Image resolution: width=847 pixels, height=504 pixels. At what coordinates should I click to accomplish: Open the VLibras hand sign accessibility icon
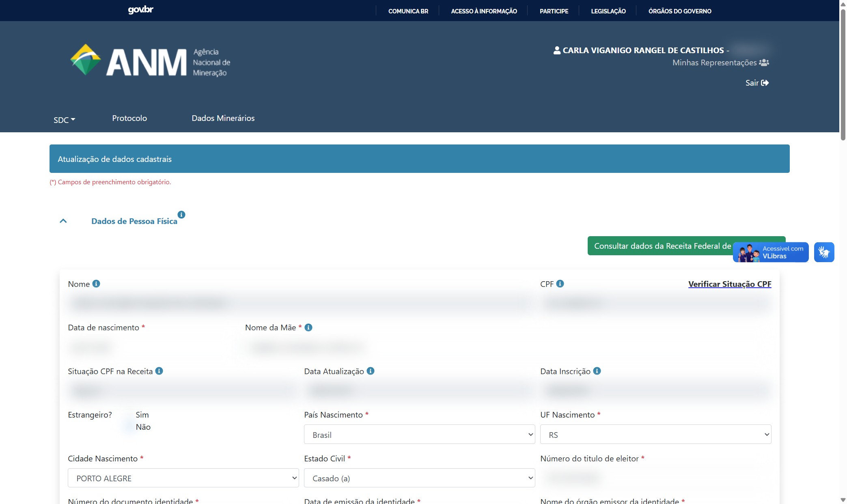click(x=824, y=252)
